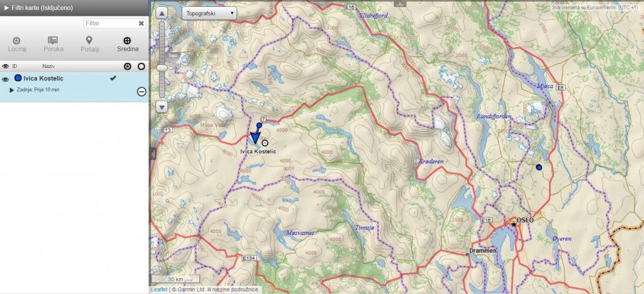Open the Topografski map type dropdown

[209, 13]
